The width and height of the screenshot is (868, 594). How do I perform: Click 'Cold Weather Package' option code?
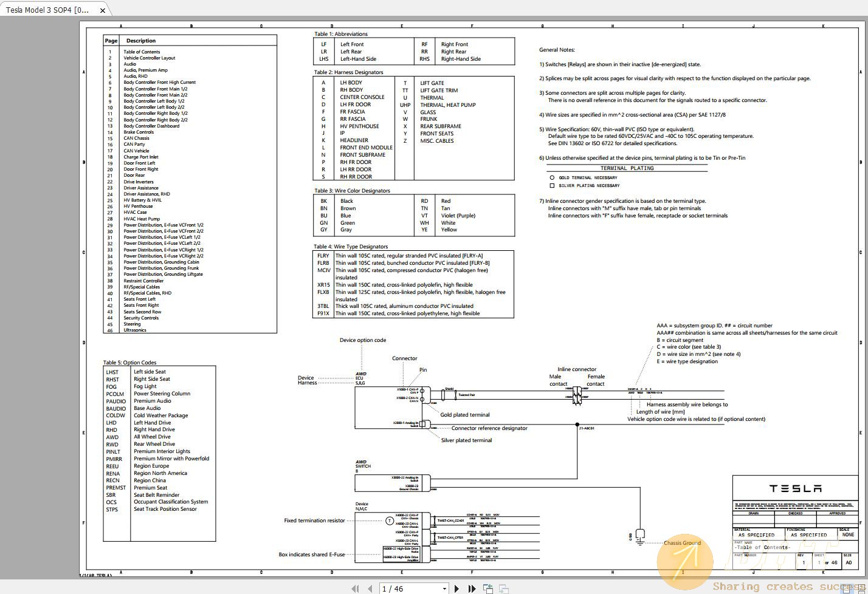coord(160,415)
